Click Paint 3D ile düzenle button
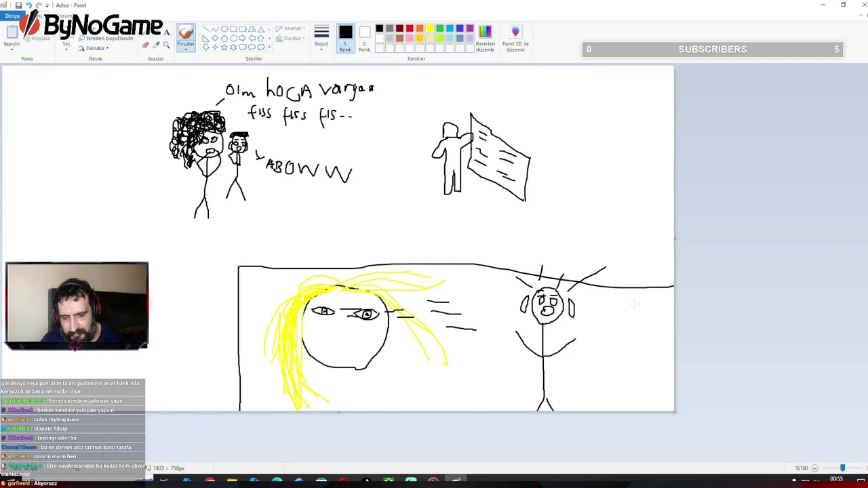This screenshot has width=868, height=488. (515, 38)
